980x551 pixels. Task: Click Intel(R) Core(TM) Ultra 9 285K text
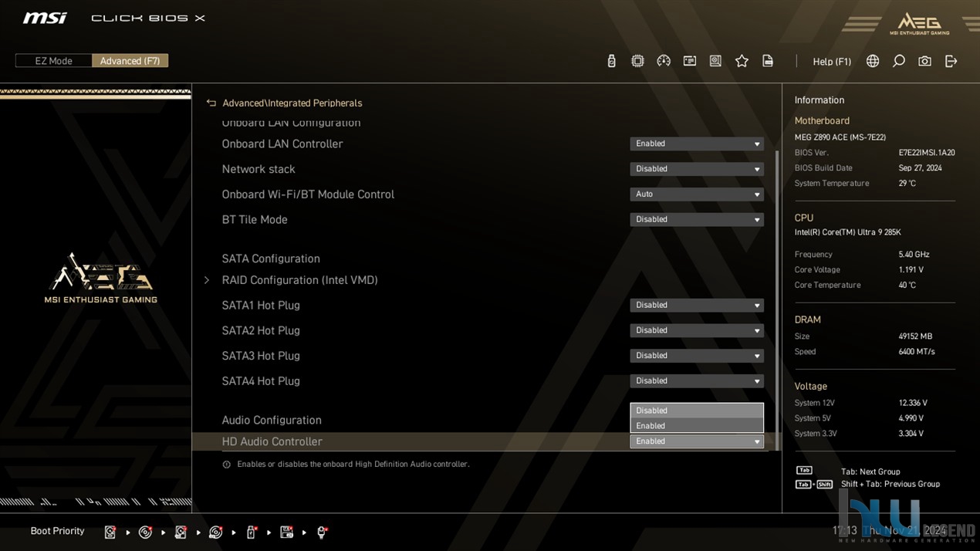point(847,232)
